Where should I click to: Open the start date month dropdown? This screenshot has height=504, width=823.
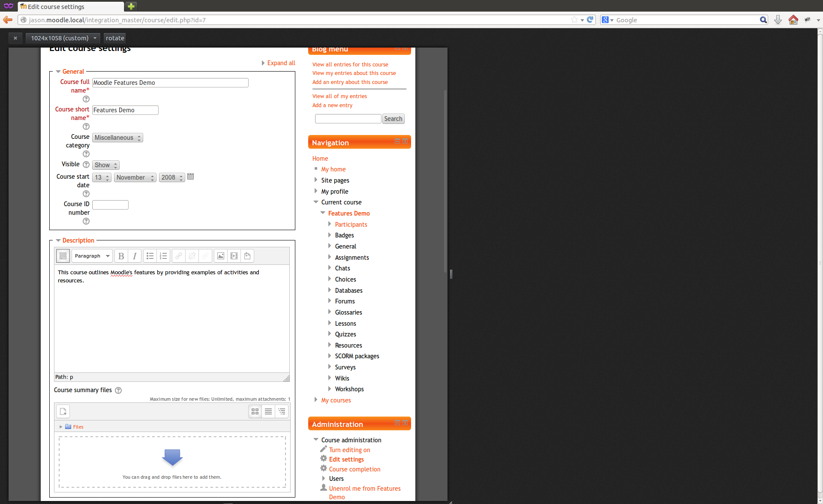pyautogui.click(x=135, y=177)
